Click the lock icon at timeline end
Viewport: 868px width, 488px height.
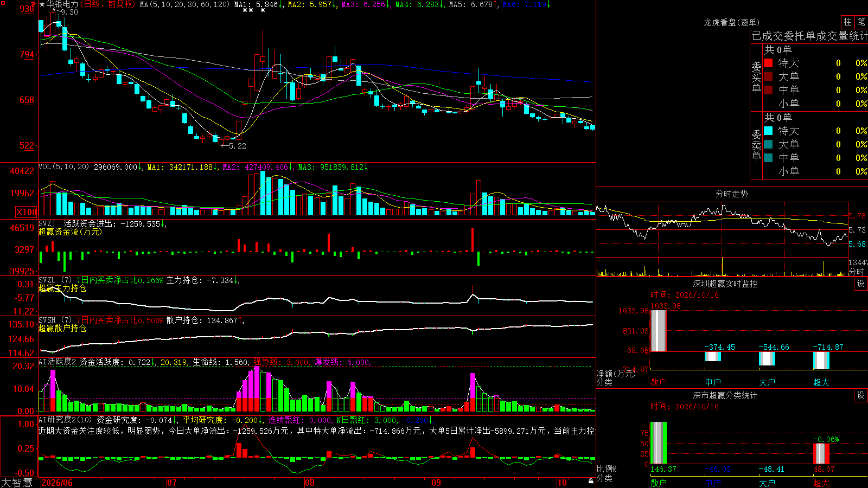pos(591,481)
